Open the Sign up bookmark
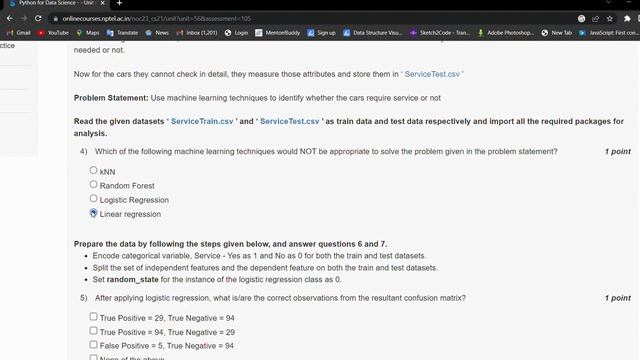 click(322, 33)
